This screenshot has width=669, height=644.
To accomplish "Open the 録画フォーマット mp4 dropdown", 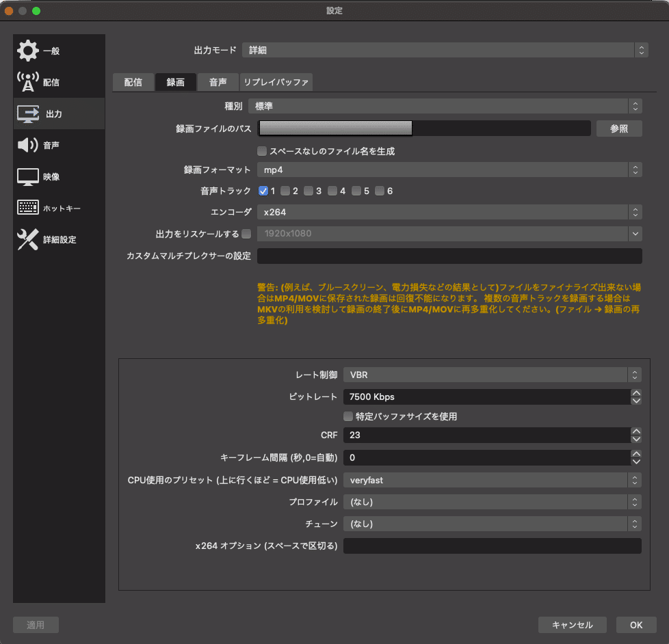I will click(449, 170).
